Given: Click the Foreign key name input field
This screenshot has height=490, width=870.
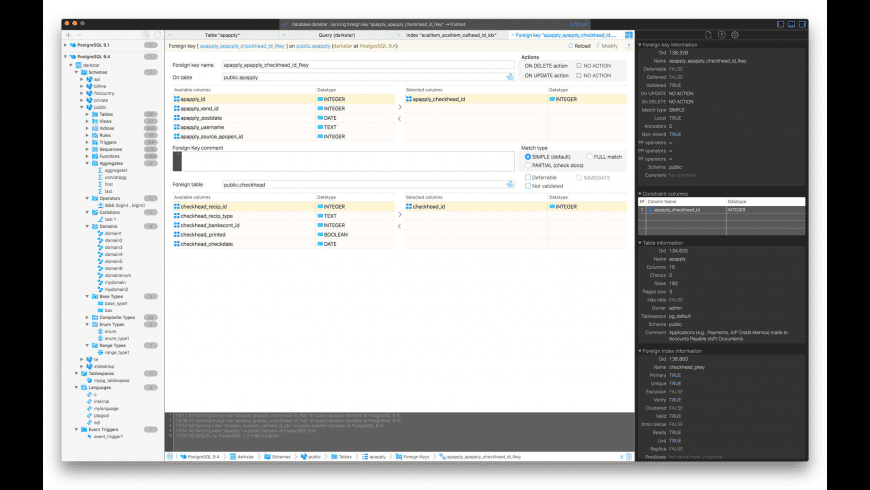Looking at the screenshot, I should (x=368, y=65).
